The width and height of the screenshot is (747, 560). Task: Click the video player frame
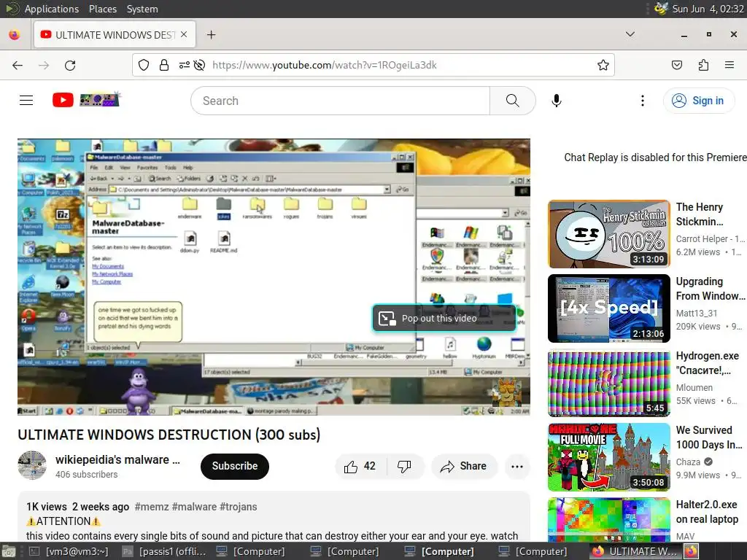pos(274,276)
